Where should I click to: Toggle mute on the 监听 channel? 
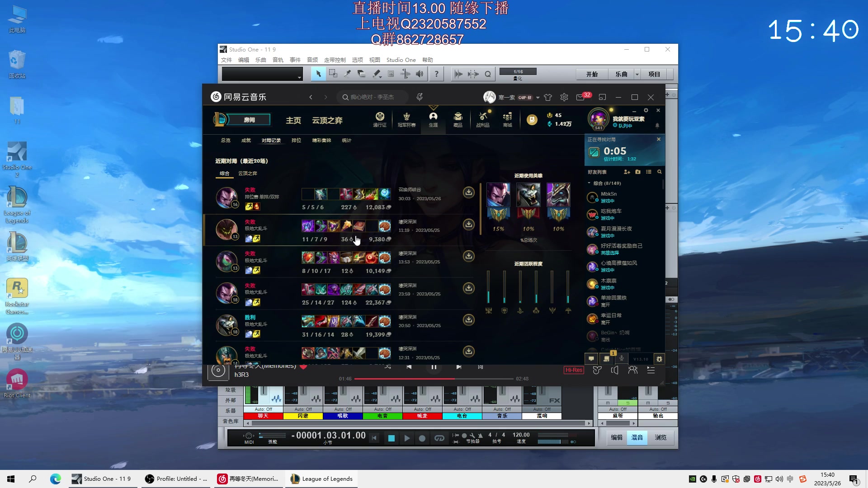click(608, 403)
